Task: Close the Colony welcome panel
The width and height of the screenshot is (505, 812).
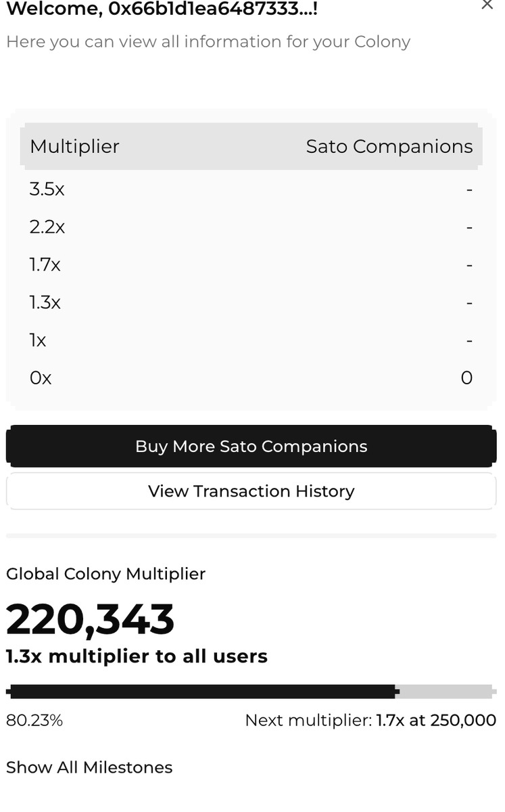Action: point(487,5)
